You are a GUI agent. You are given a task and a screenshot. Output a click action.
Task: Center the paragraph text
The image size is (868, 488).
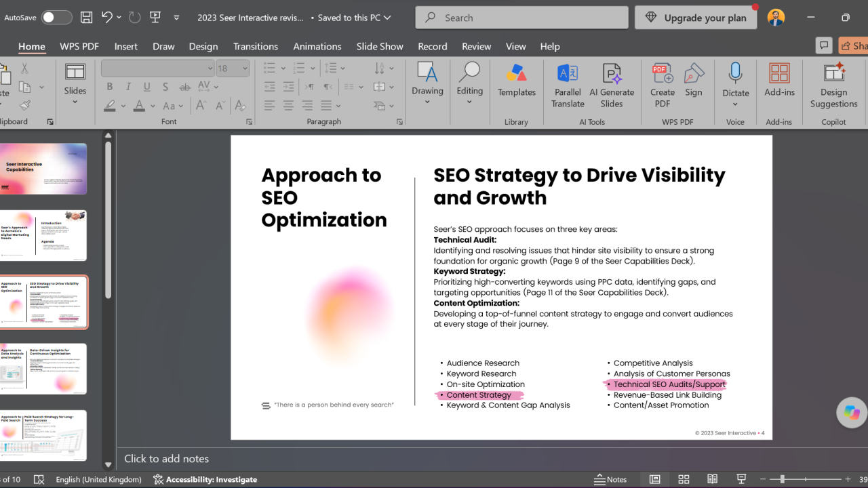click(289, 106)
